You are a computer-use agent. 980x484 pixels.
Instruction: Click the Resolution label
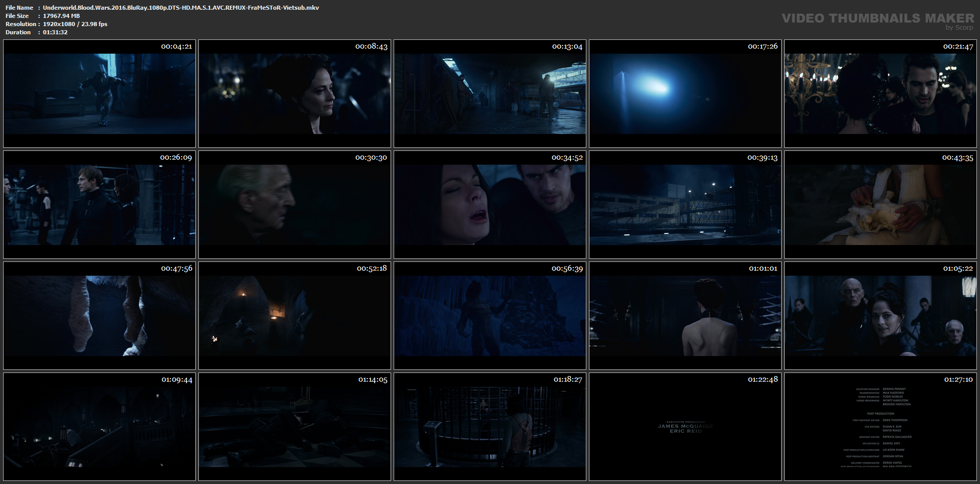click(x=20, y=24)
